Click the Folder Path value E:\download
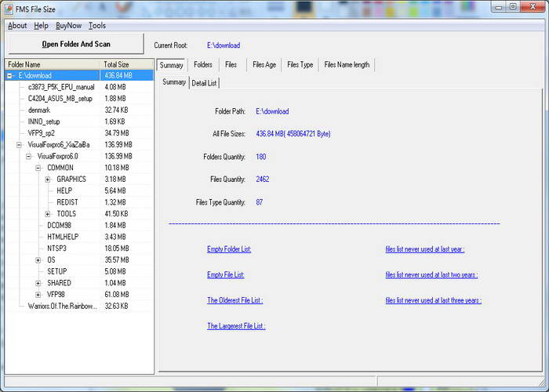The height and width of the screenshot is (392, 549). (x=272, y=111)
